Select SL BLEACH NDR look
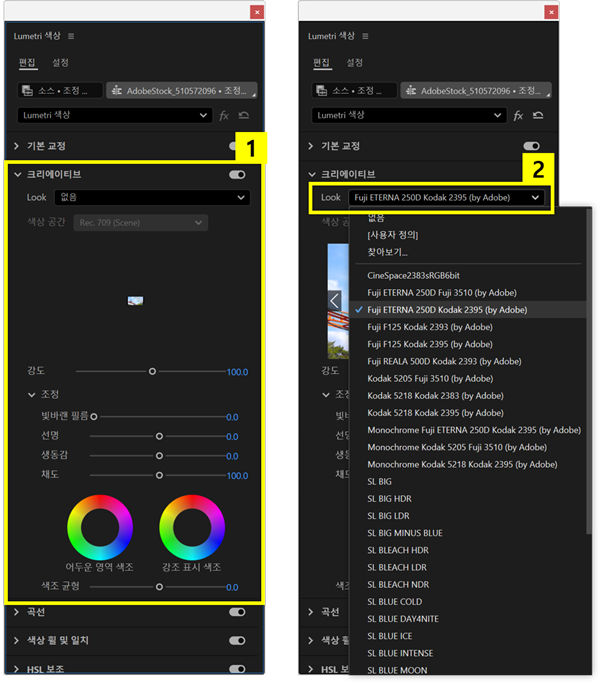The image size is (600, 684). coord(398,585)
